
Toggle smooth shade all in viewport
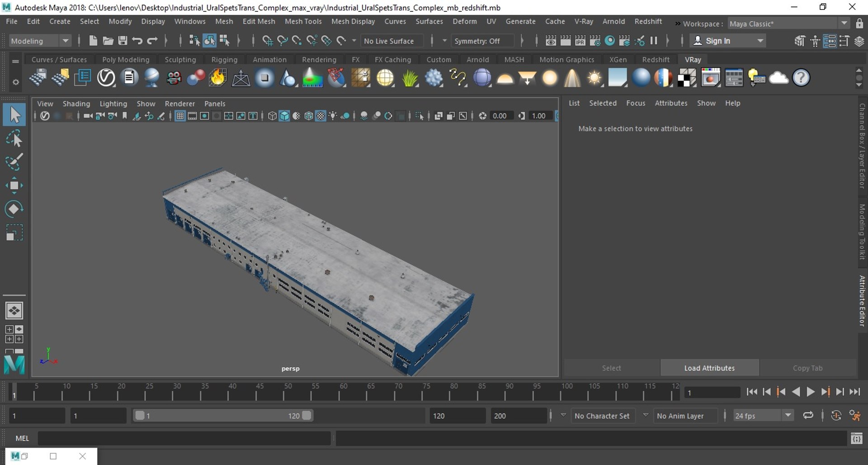pyautogui.click(x=284, y=116)
